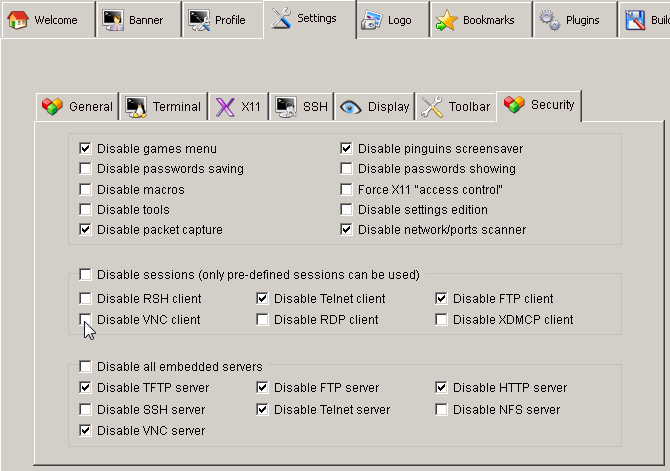Screen dimensions: 670x471
Task: Switch to the Toolbar settings tab
Action: pyautogui.click(x=456, y=107)
